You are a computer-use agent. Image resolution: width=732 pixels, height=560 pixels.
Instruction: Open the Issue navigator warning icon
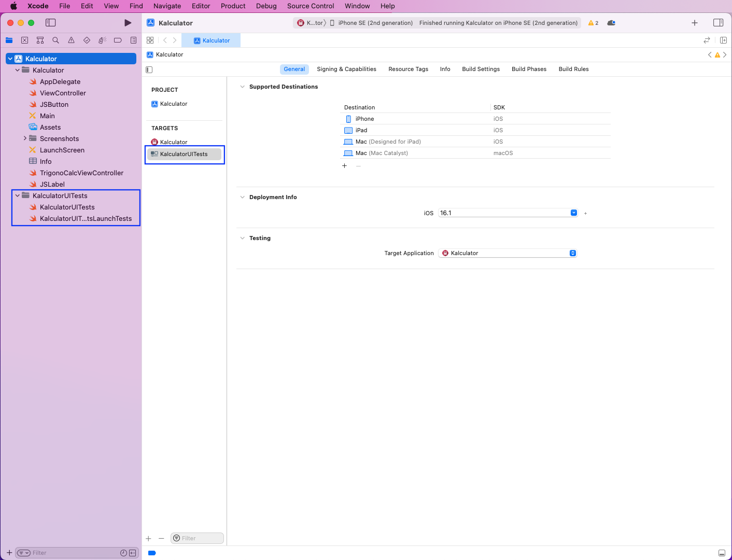point(71,40)
